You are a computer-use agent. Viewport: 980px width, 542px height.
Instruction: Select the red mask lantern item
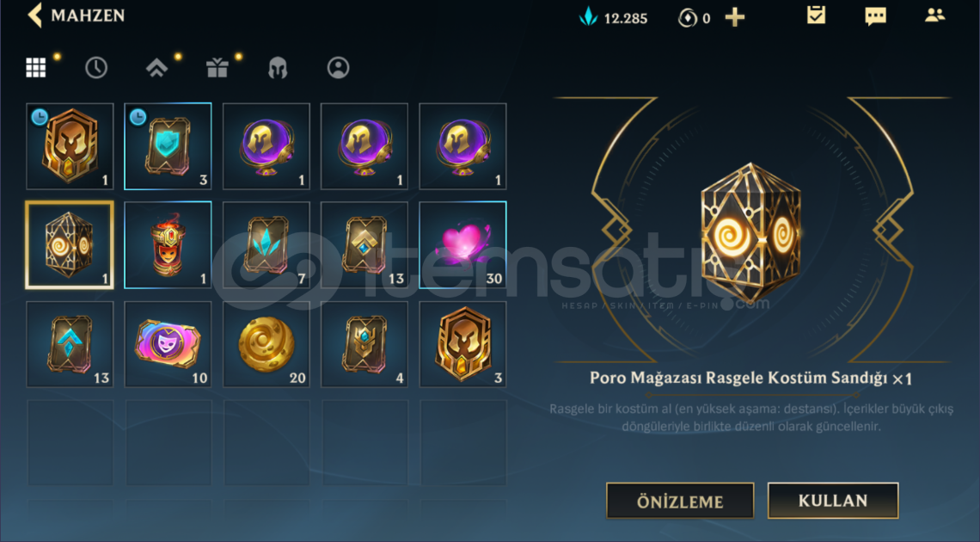tap(168, 245)
